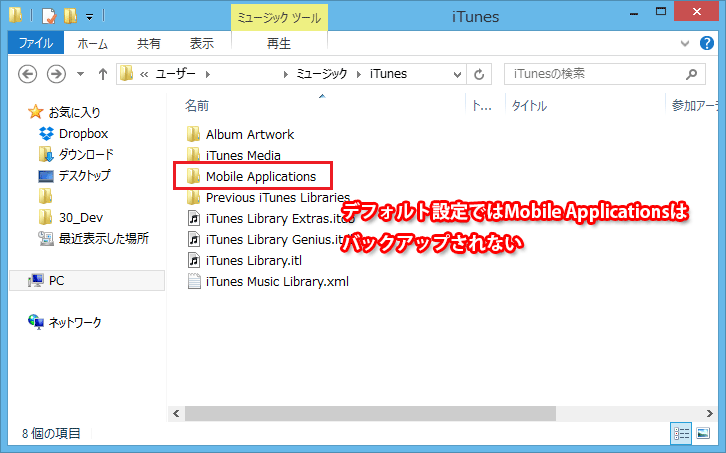726x453 pixels.
Task: Click iTunes in the address breadcrumb
Action: coord(388,74)
